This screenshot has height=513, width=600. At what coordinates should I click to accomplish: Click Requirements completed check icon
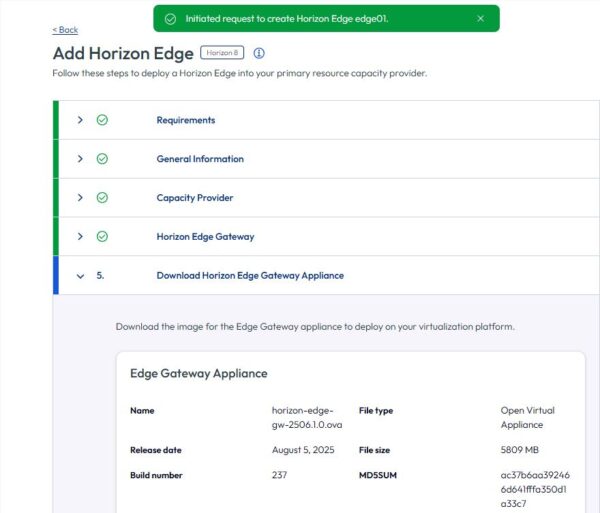102,120
